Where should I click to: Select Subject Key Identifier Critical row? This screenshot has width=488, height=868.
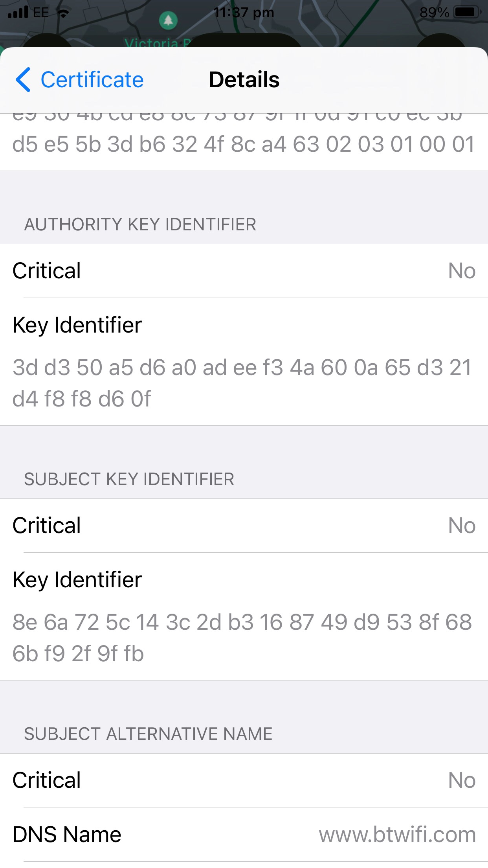click(244, 526)
